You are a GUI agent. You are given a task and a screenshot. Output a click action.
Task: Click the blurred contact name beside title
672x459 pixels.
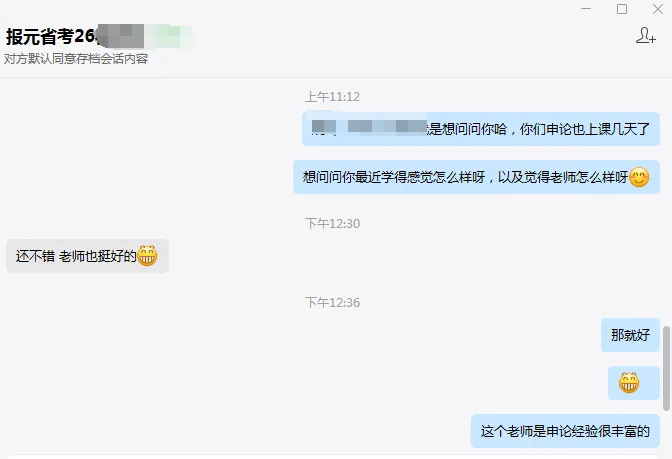point(144,36)
